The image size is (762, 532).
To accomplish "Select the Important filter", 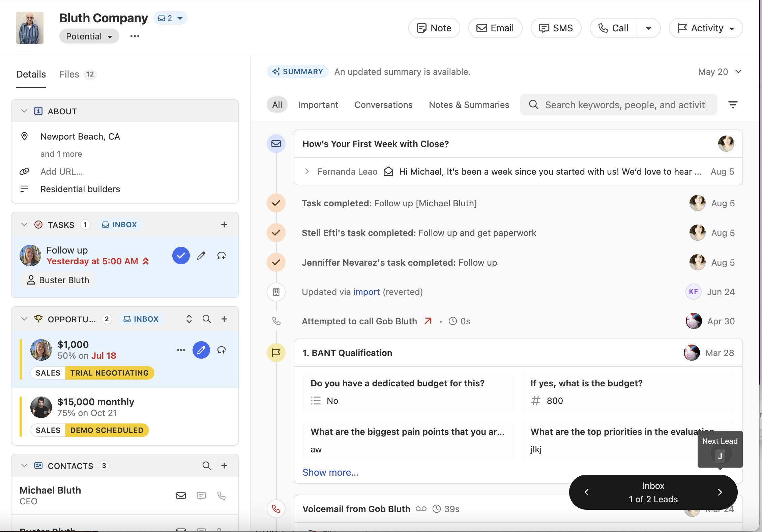I will [x=318, y=105].
